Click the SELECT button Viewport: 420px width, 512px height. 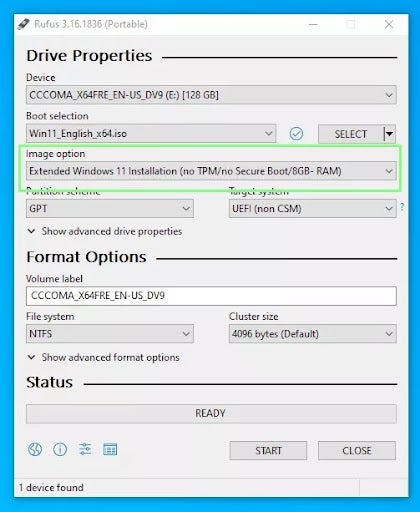[351, 134]
